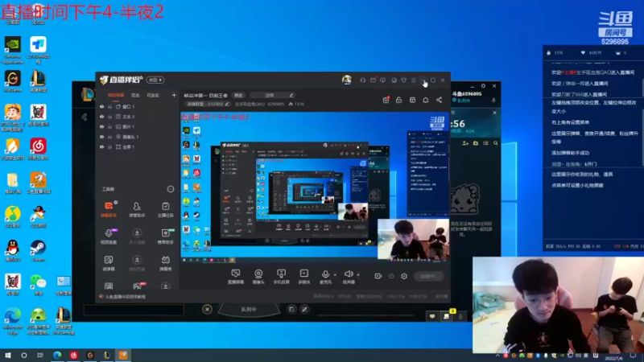Open the 房管助手 tool icon

pyautogui.click(x=137, y=208)
